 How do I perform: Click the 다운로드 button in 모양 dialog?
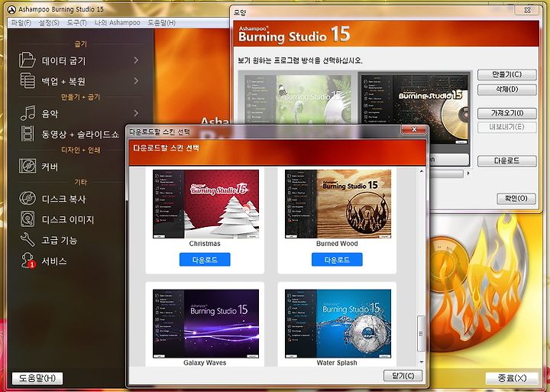507,160
